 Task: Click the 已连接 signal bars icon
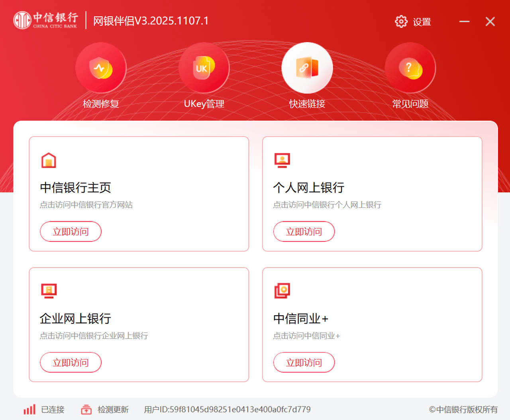pos(29,409)
